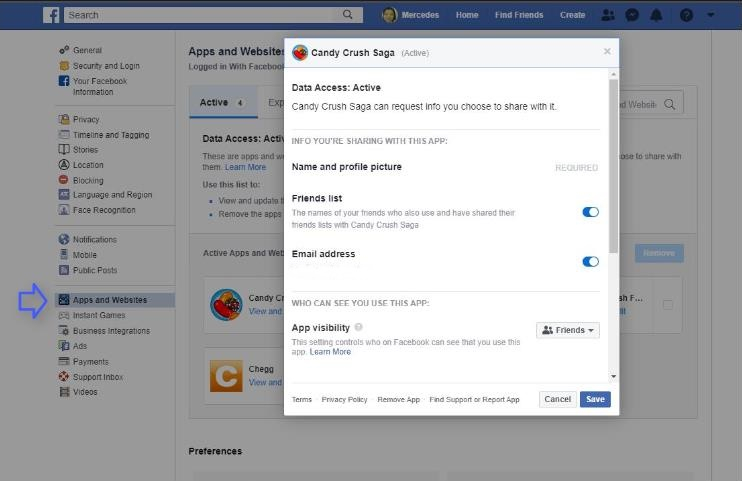Click Instant Games sidebar icon

pyautogui.click(x=64, y=315)
